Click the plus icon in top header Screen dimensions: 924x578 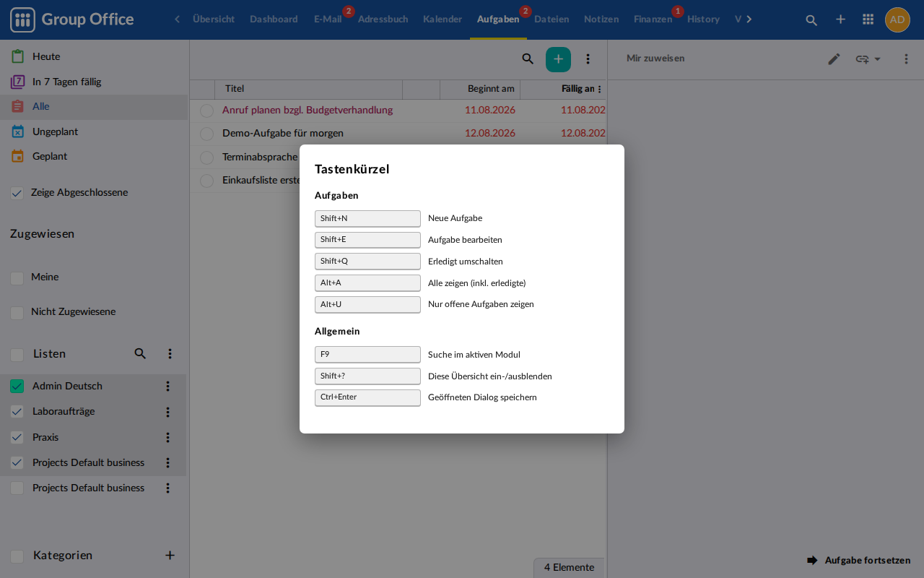click(840, 20)
